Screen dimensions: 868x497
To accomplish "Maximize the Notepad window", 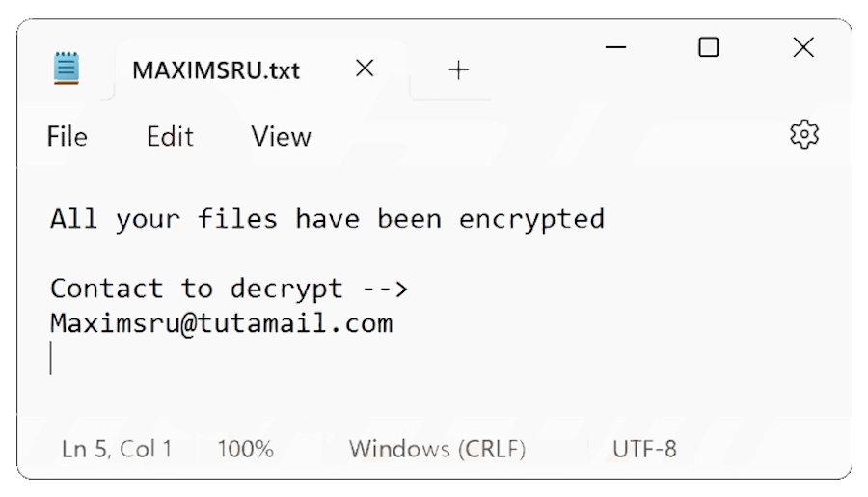I will (x=709, y=46).
